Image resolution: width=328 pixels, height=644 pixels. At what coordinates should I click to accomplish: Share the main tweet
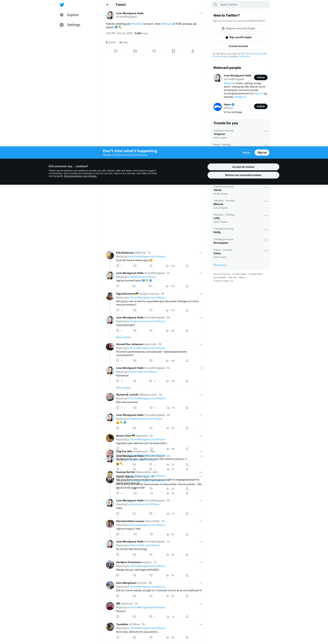(193, 51)
